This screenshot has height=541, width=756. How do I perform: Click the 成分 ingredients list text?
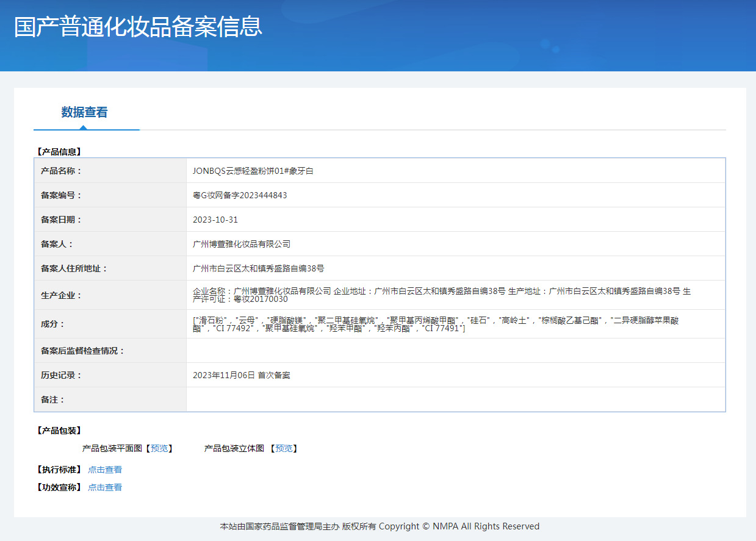point(435,324)
